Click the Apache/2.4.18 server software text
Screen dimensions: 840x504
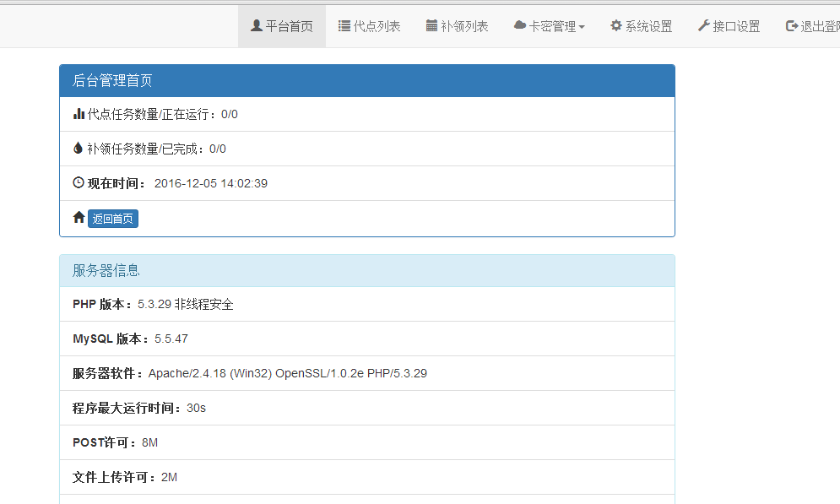pyautogui.click(x=288, y=373)
